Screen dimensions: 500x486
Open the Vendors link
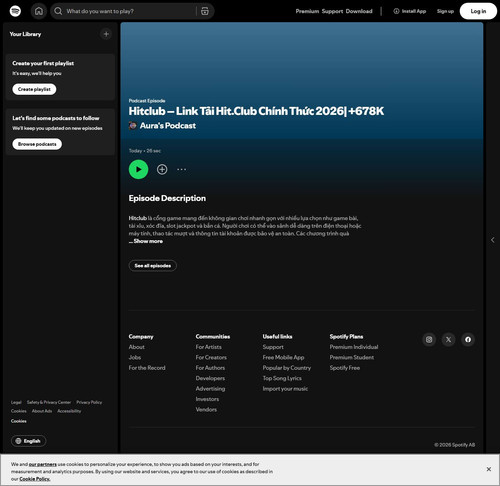(206, 409)
